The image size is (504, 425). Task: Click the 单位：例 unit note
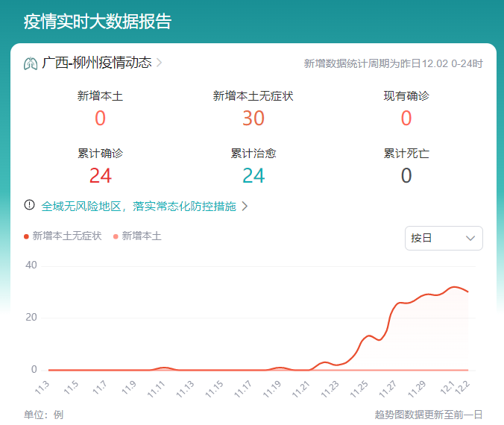point(44,415)
